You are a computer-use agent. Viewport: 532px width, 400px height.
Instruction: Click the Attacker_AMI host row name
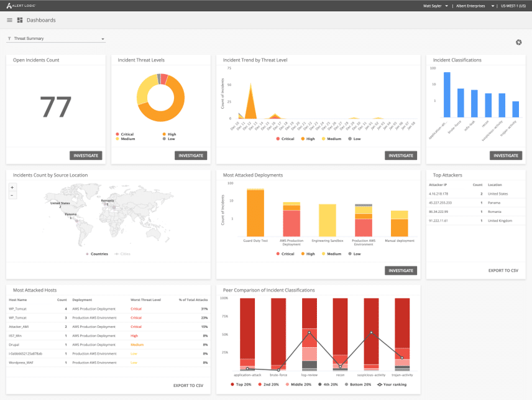tap(19, 327)
